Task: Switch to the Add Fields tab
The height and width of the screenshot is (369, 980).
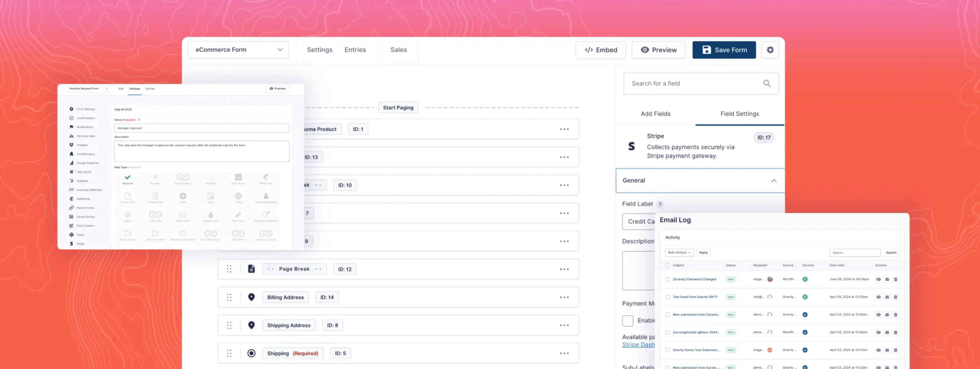Action: (655, 114)
